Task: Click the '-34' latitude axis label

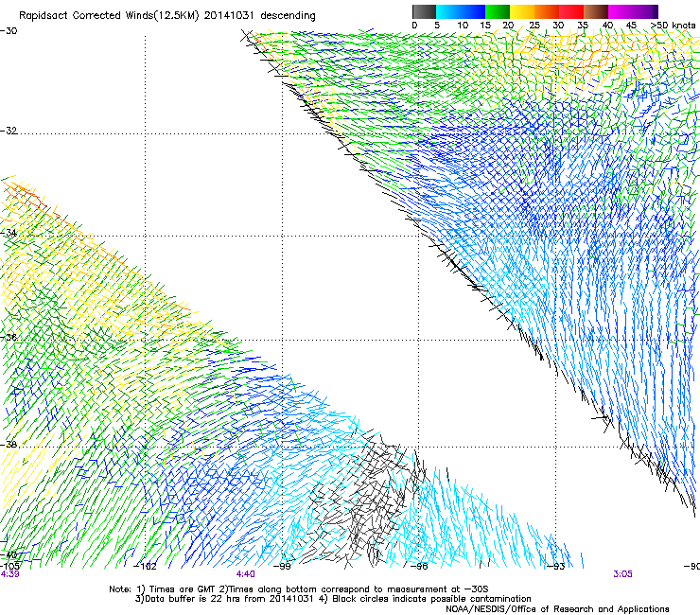Action: click(x=9, y=233)
